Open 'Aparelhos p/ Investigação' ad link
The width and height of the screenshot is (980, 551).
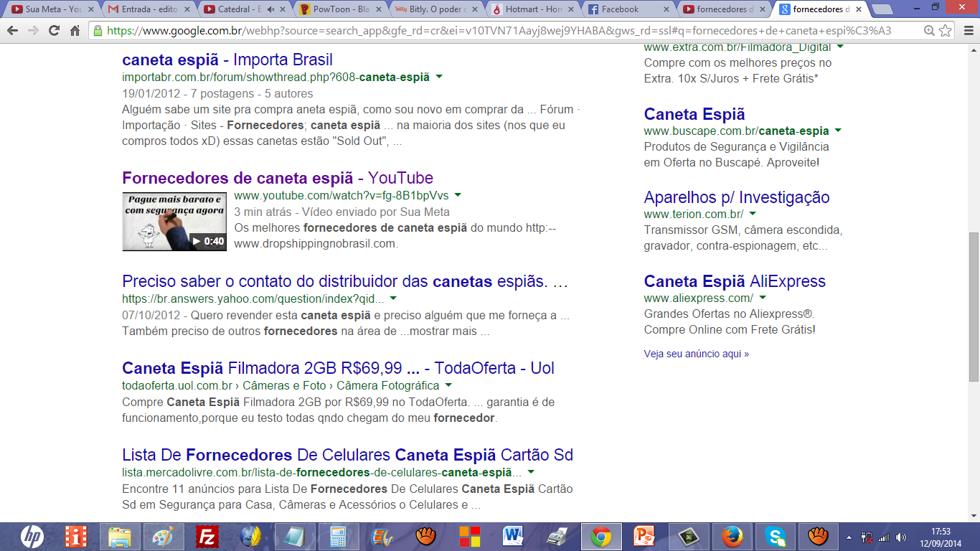pos(737,197)
